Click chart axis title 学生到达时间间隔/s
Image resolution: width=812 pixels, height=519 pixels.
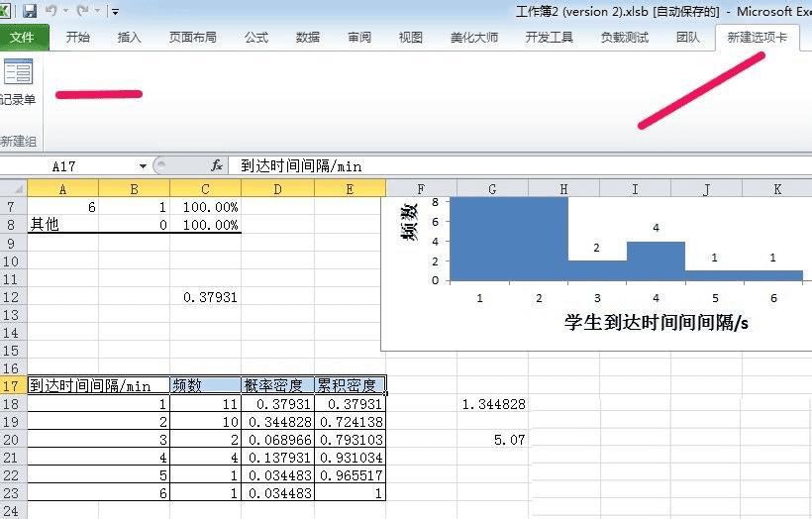(656, 322)
